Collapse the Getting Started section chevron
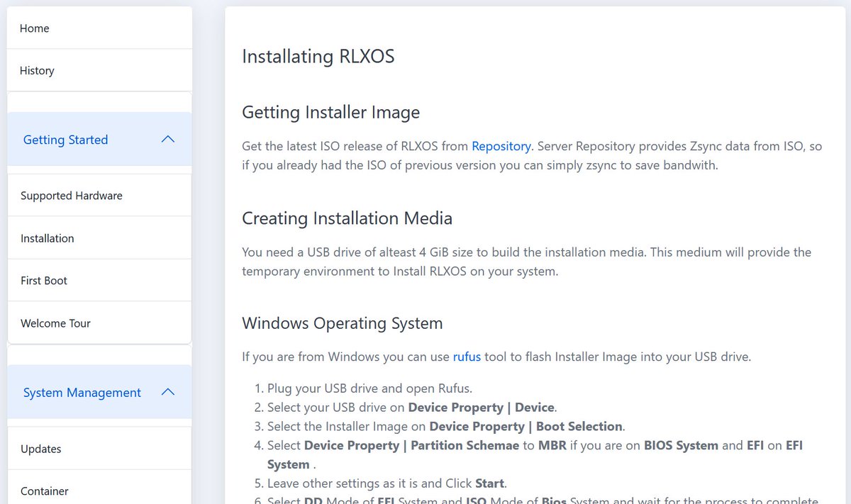 point(167,139)
